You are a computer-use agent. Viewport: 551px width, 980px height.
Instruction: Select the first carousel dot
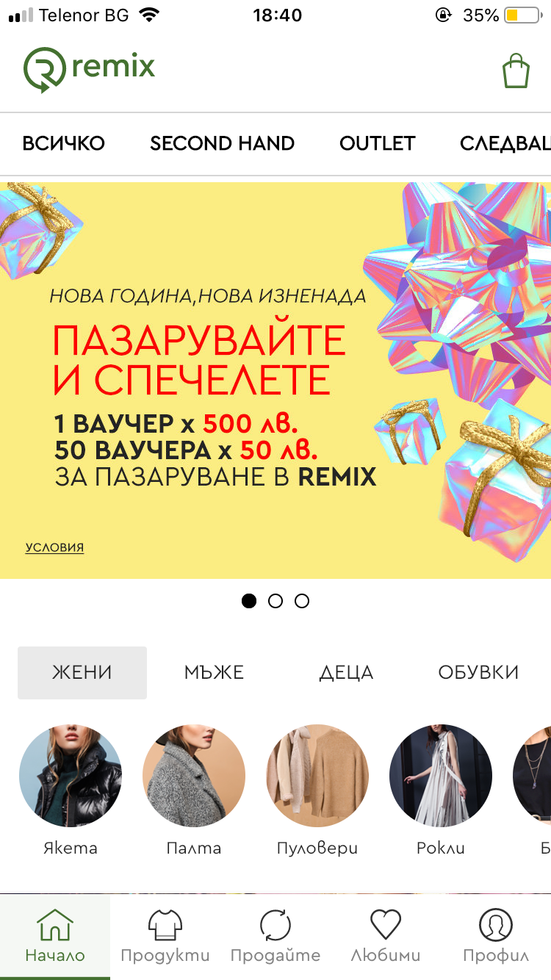coord(249,601)
